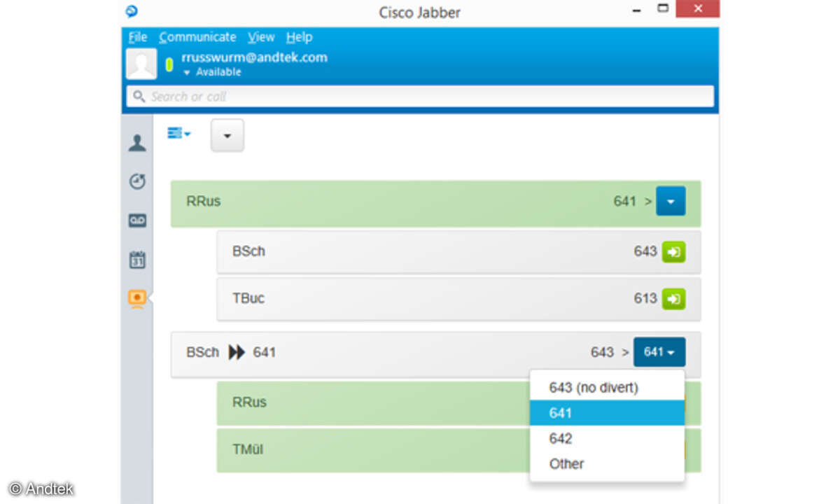
Task: Open the small gray arrow dropdown button
Action: coord(227,135)
